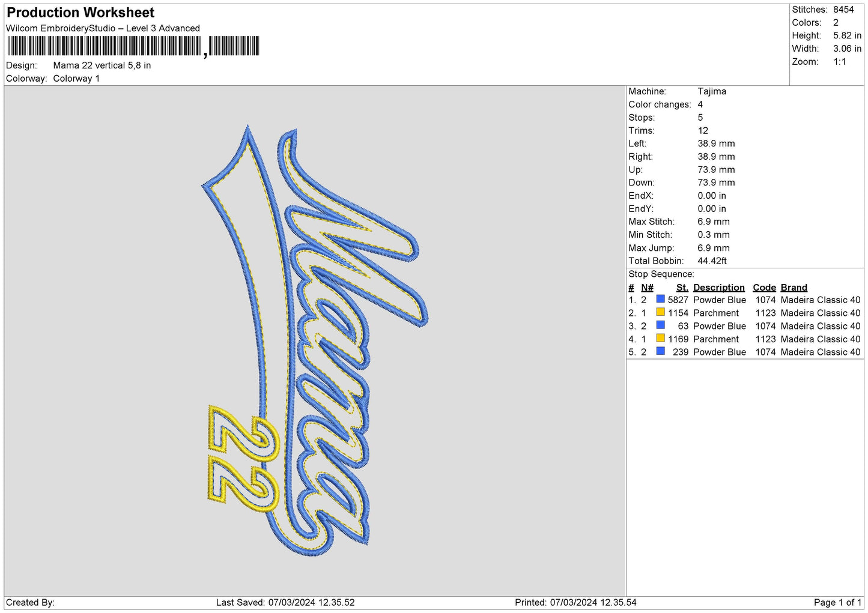Screen dimensions: 868x613
Task: Click the blue swatch in stop row 3
Action: coord(660,325)
